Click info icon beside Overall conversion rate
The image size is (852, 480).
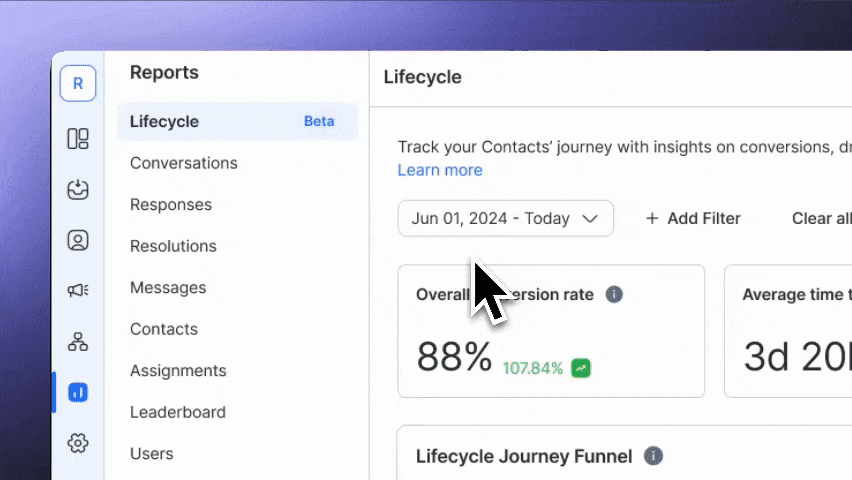point(615,295)
